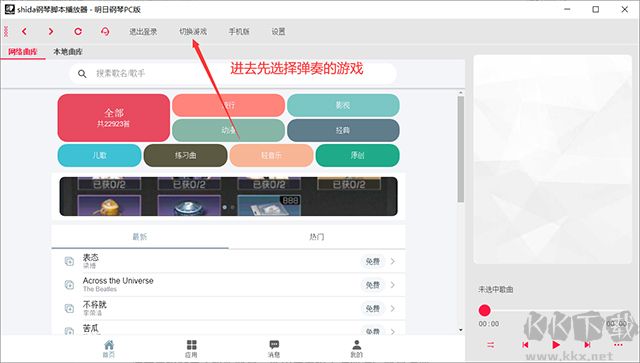The image size is (640, 363).
Task: Switch to the 网络曲库 tab
Action: pyautogui.click(x=23, y=52)
